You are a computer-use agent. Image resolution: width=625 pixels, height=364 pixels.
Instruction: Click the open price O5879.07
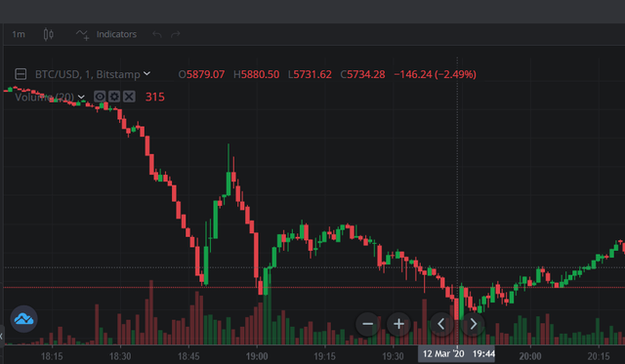tap(201, 74)
